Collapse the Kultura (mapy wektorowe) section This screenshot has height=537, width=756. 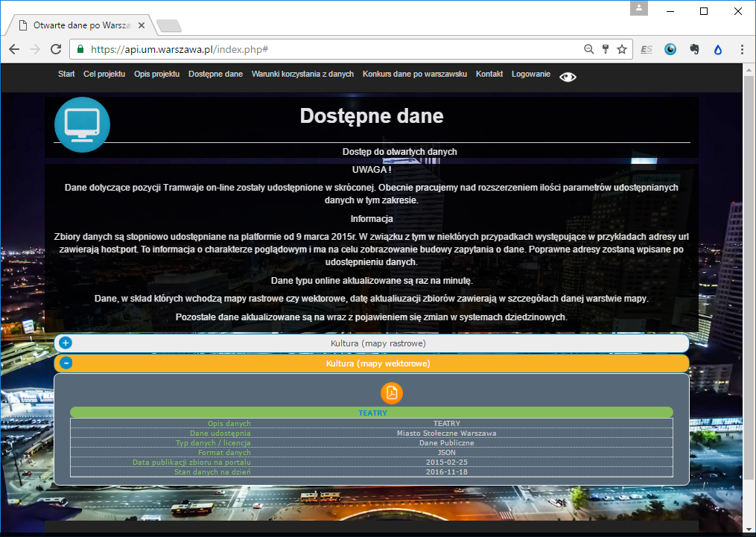(x=66, y=363)
